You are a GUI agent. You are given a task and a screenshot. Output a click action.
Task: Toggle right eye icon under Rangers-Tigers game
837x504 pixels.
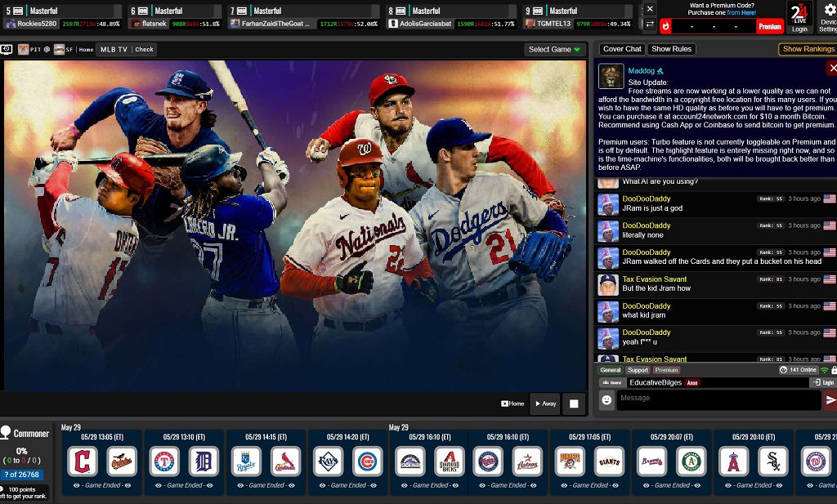tap(210, 486)
